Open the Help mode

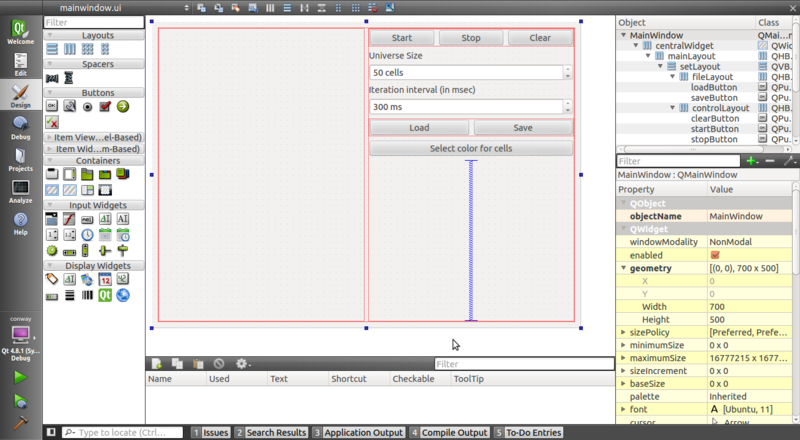tap(20, 223)
